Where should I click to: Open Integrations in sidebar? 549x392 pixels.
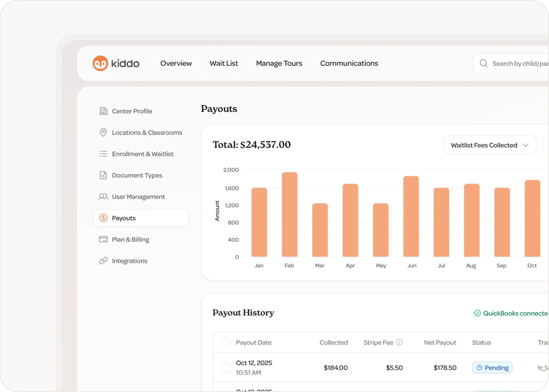pos(141,261)
